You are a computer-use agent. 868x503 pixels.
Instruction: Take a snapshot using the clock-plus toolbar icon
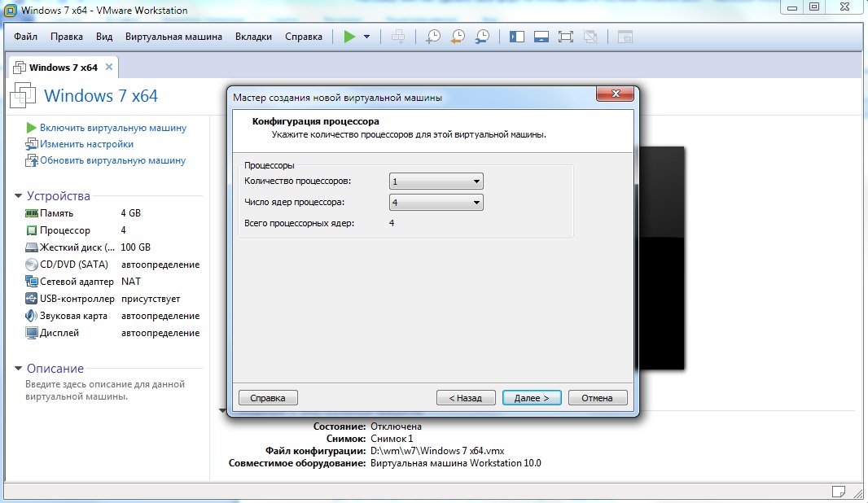click(433, 37)
